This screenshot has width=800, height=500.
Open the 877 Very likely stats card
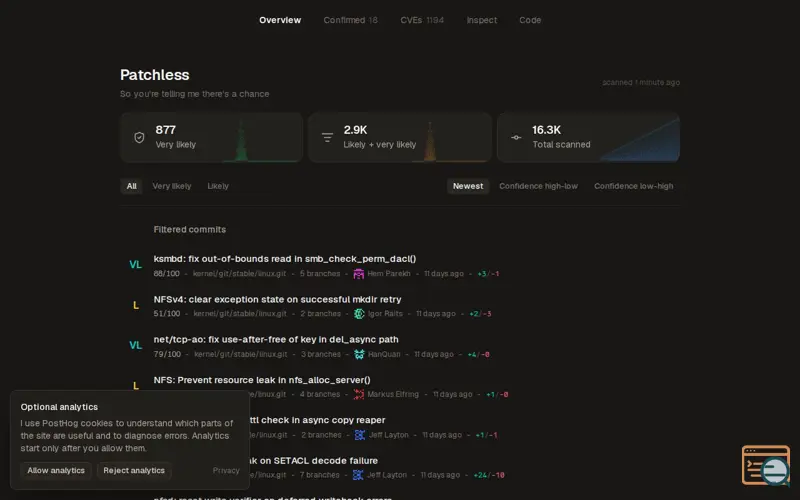(x=211, y=137)
